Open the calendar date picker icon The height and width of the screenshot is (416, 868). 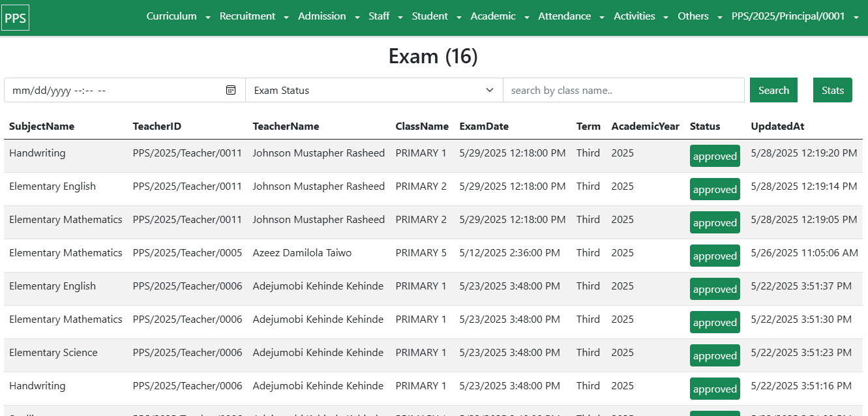click(231, 90)
